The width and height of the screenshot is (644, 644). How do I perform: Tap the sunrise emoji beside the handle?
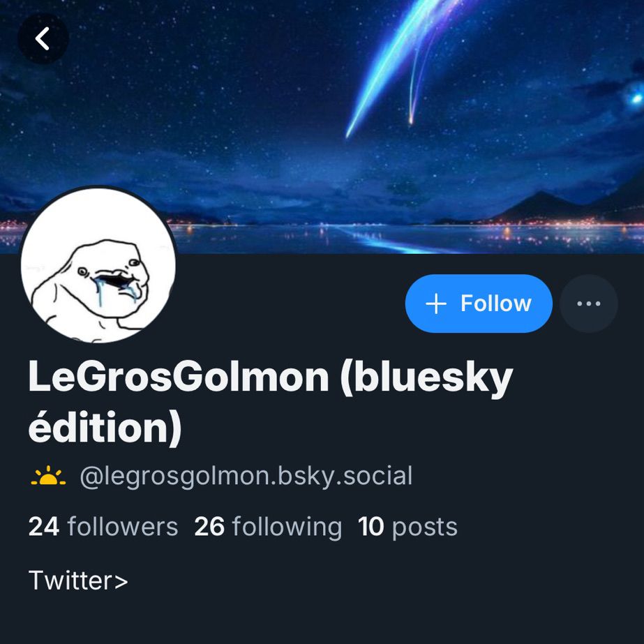point(48,476)
